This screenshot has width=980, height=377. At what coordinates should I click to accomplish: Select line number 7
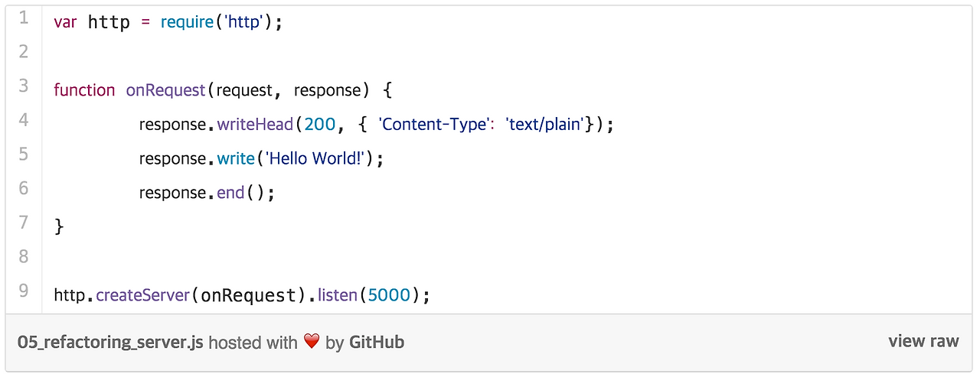tap(24, 222)
